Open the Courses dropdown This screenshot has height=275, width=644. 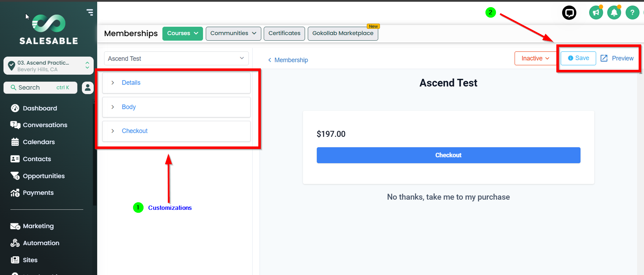click(182, 33)
